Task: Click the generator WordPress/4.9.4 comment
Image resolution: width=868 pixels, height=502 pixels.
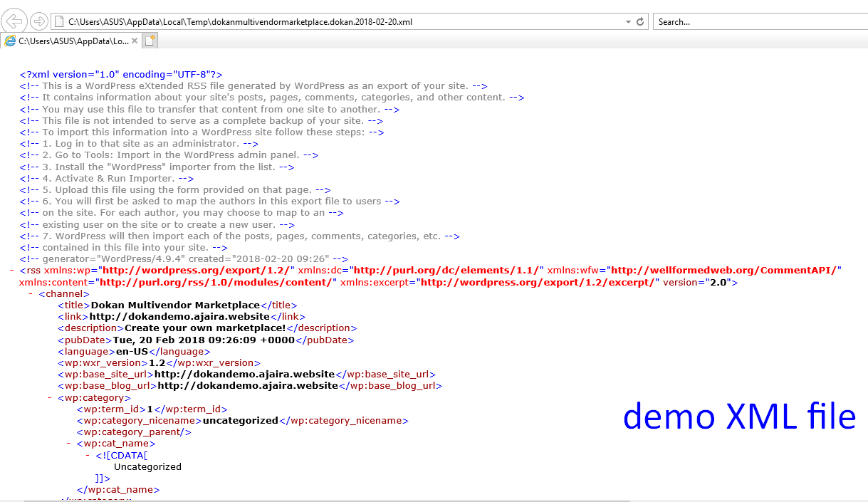Action: [184, 258]
